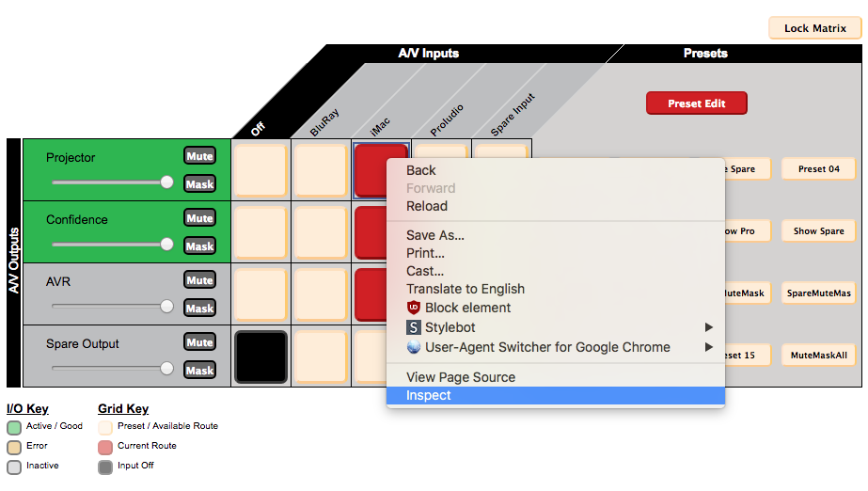Click the red Preset Edit button
This screenshot has height=491, width=868.
pyautogui.click(x=696, y=103)
